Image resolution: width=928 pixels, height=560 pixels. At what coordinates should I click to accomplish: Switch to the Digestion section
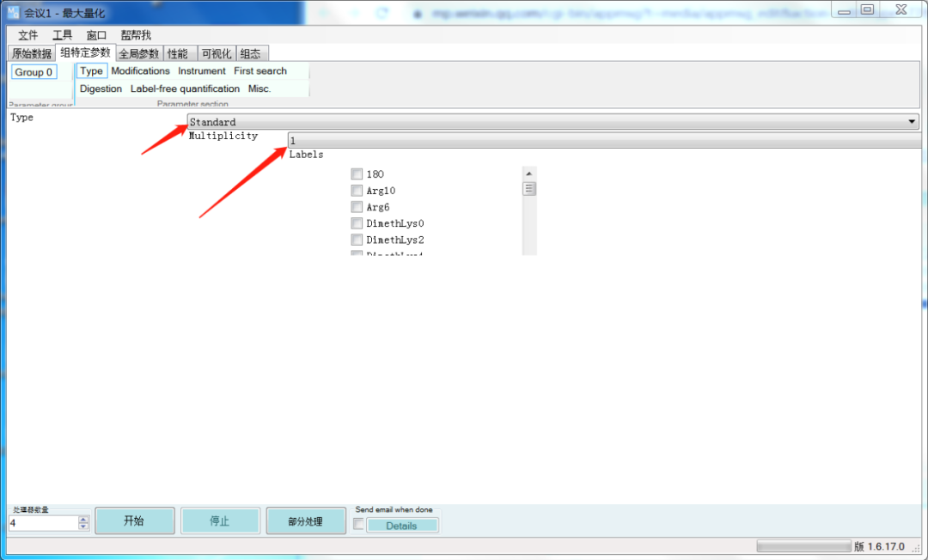point(101,88)
